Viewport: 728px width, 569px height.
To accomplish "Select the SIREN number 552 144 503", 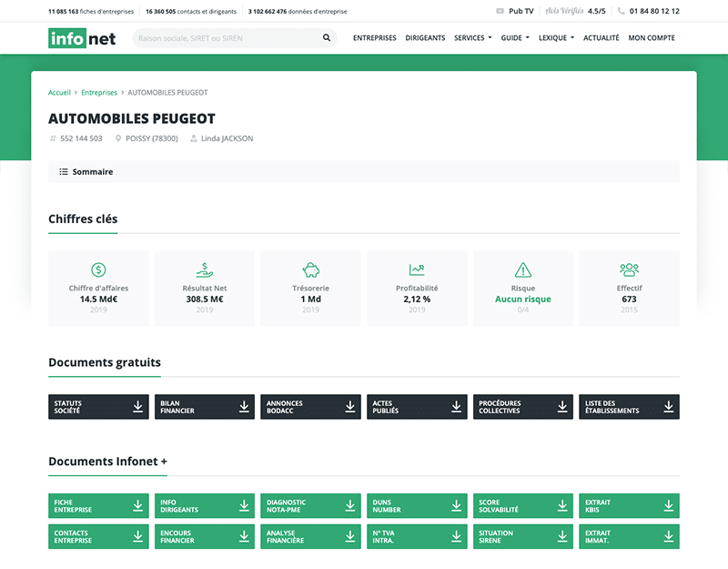I will (x=81, y=138).
